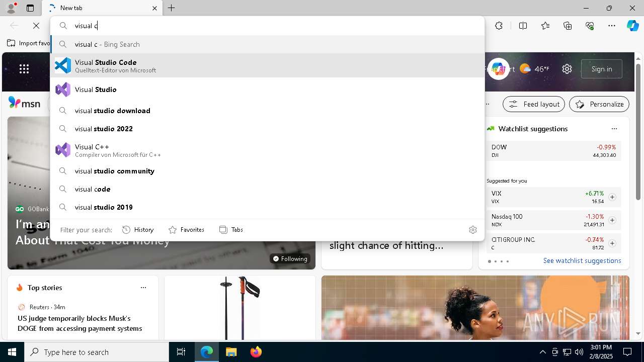Open File Explorer from taskbar
644x362 pixels.
tap(231, 352)
